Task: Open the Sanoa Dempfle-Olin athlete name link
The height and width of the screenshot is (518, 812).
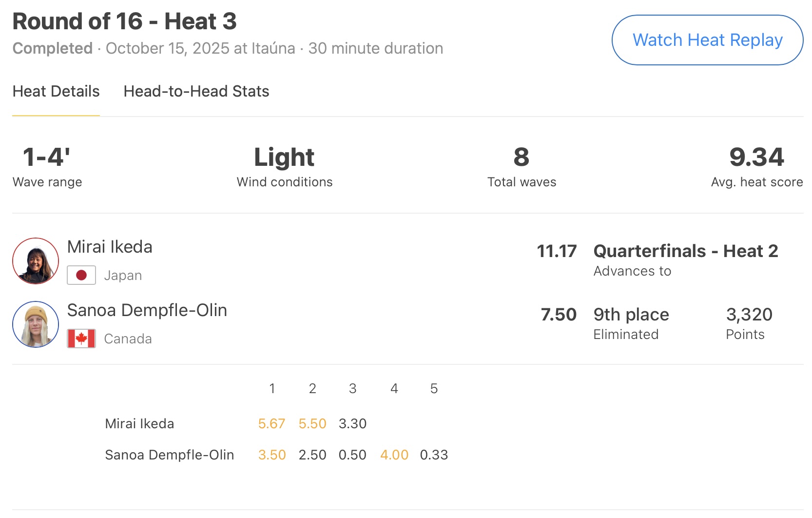Action: 147,310
